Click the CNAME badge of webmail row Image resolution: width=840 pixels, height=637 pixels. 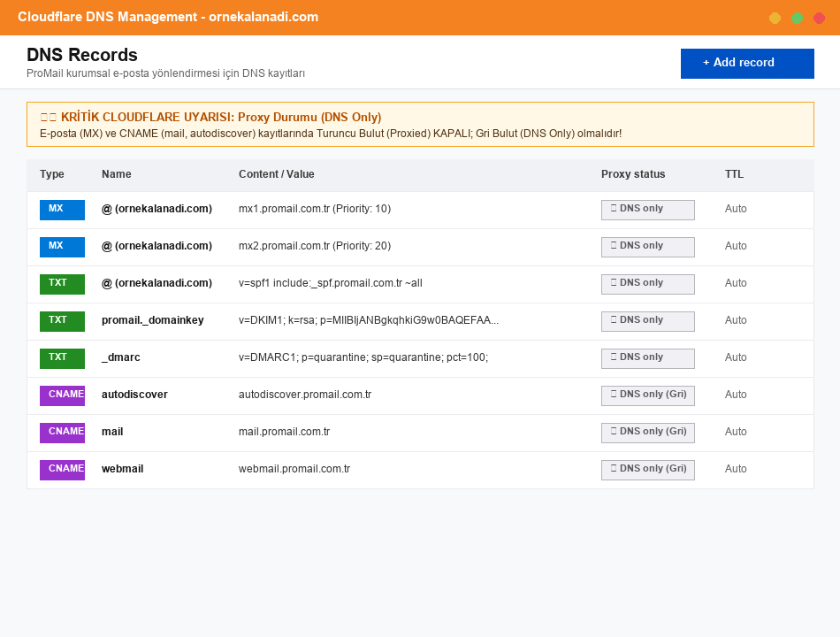pos(62,470)
